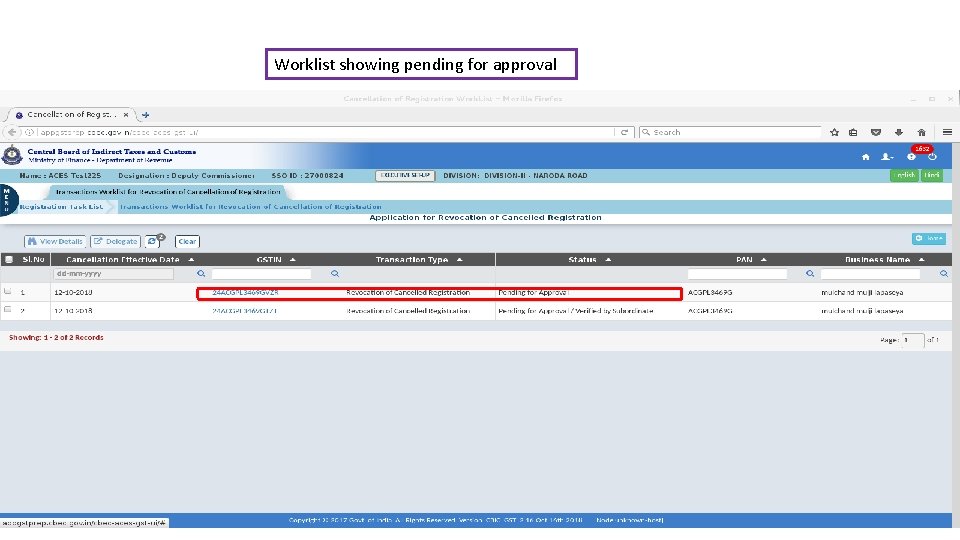Sort the Status column arrow
The image size is (960, 540).
click(x=608, y=260)
